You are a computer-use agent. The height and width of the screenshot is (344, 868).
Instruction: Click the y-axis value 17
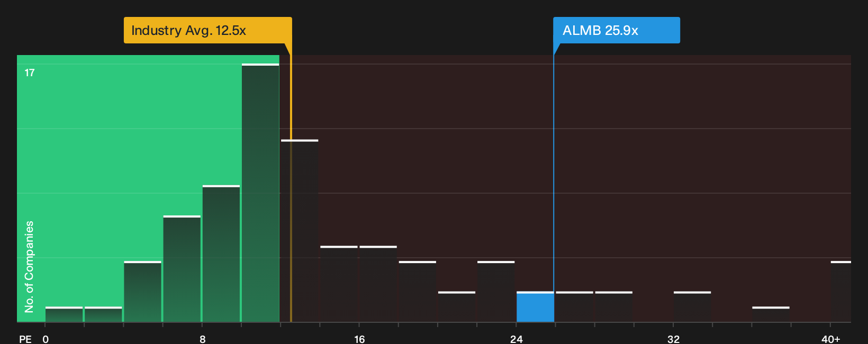(30, 73)
